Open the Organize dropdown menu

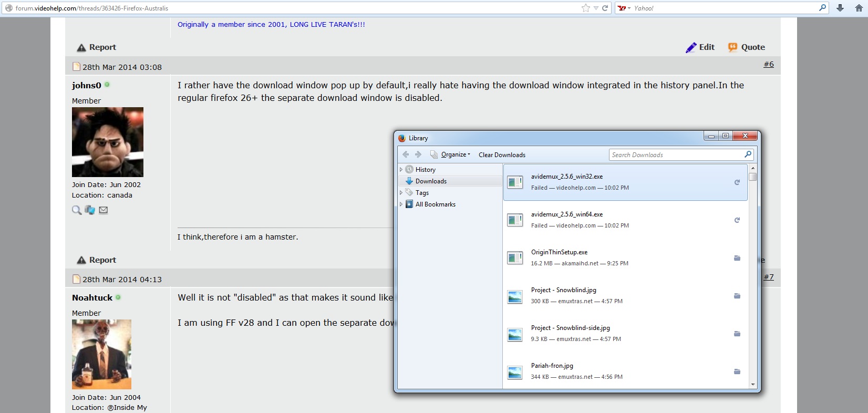pyautogui.click(x=455, y=154)
